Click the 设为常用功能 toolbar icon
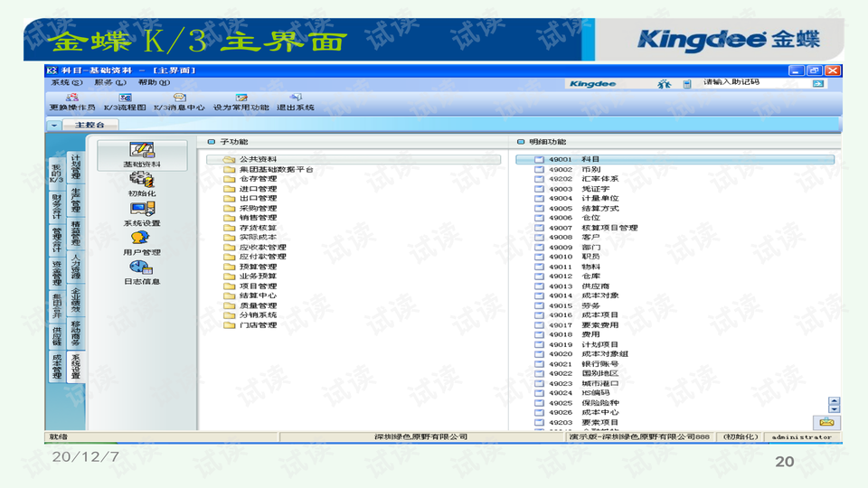Screen dimensions: 868x488 pos(241,98)
